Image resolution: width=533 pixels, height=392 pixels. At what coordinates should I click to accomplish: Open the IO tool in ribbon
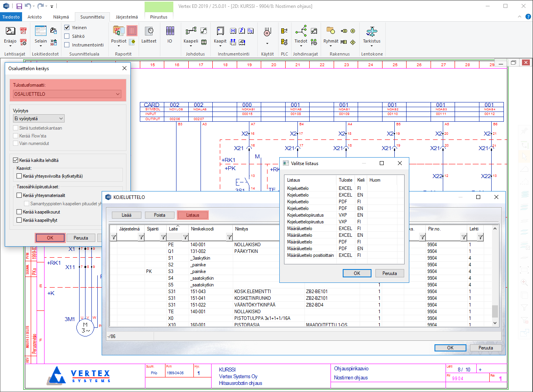coord(170,32)
